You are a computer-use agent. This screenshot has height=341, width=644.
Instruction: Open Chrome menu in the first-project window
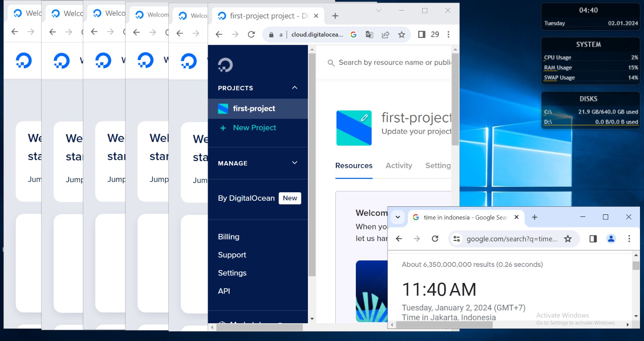(x=448, y=35)
